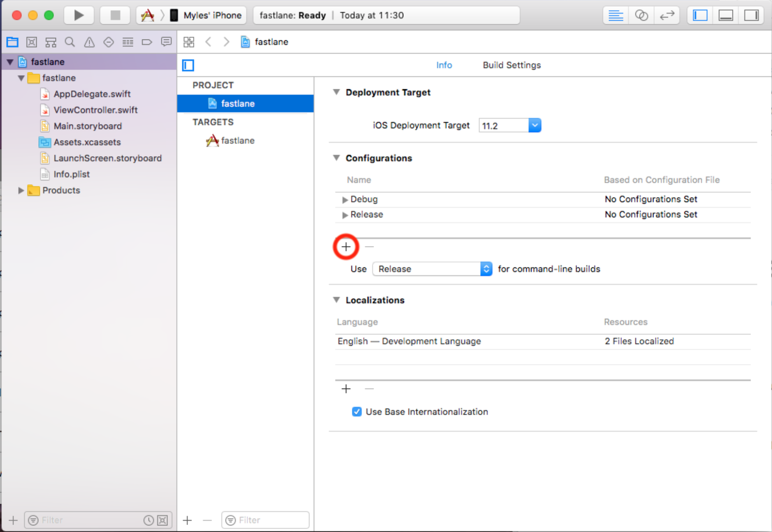Open the command-line builds configuration dropdown
This screenshot has width=772, height=532.
pyautogui.click(x=486, y=269)
